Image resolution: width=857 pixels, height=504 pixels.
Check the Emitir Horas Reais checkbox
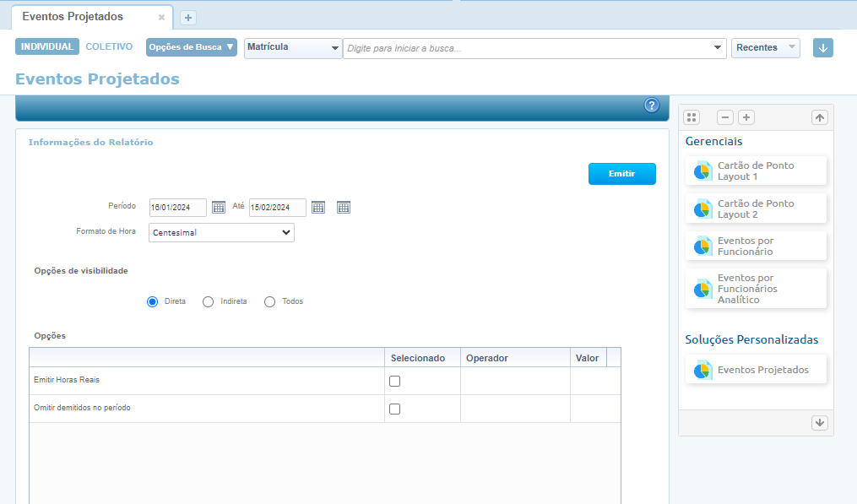394,381
